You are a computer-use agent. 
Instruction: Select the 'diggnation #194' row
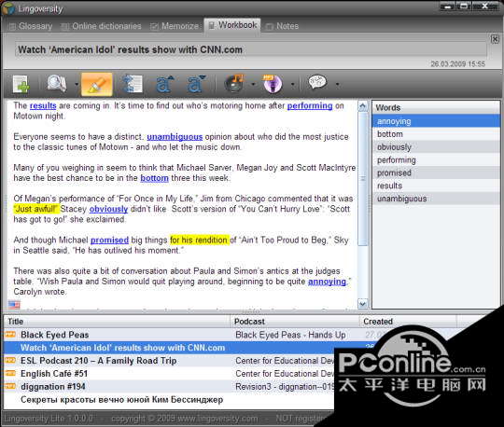click(169, 386)
